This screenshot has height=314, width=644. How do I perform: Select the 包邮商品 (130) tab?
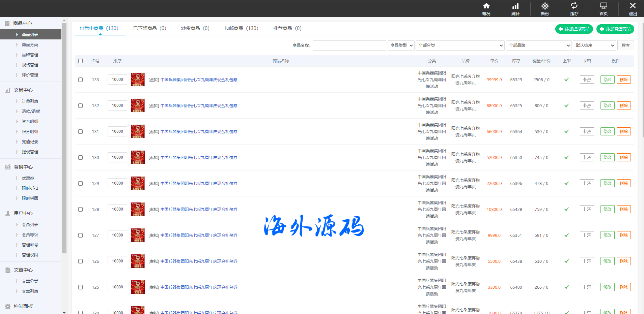tap(241, 28)
